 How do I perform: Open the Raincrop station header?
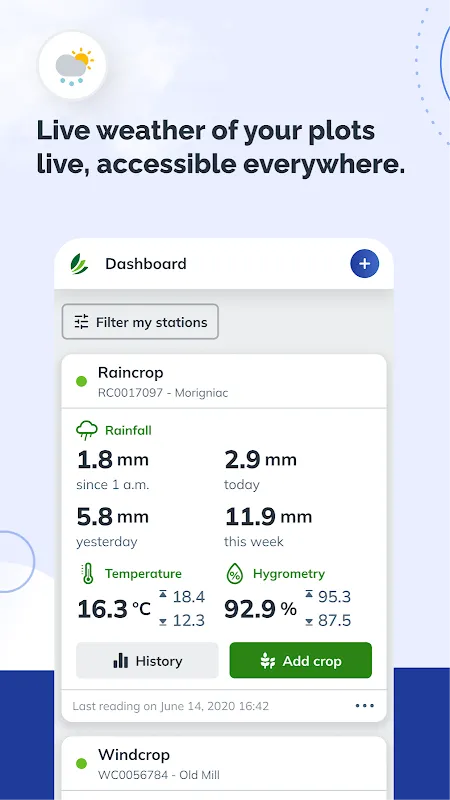[224, 381]
